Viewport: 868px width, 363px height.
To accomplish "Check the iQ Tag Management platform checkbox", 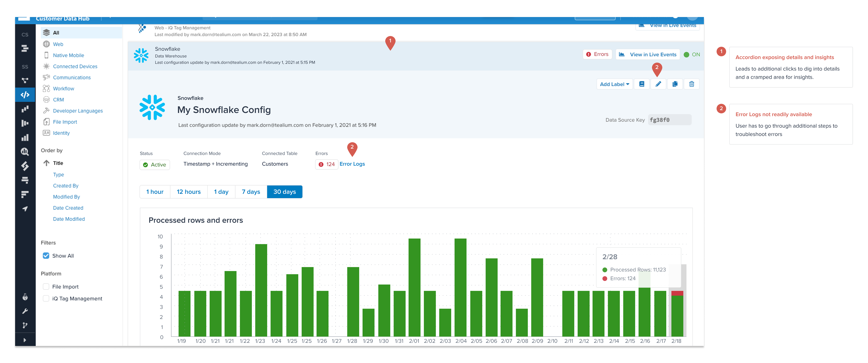I will coord(46,298).
